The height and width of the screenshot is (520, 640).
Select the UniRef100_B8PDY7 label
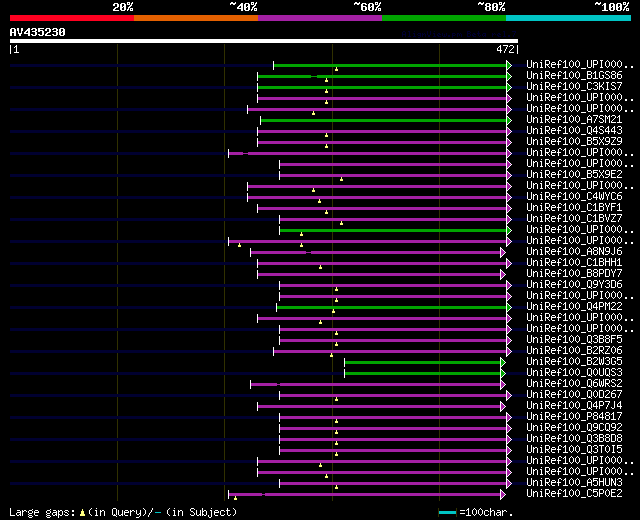click(574, 273)
